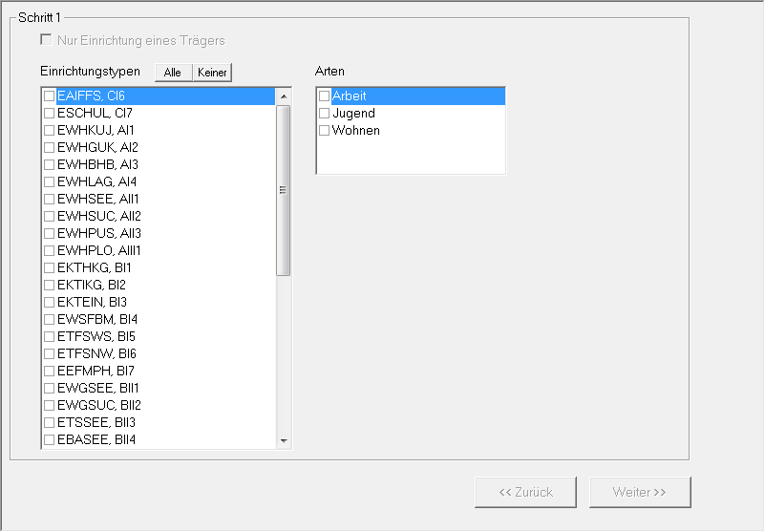Click the Einrichtungstypen scrollbar thumb
The height and width of the screenshot is (532, 765).
(283, 189)
